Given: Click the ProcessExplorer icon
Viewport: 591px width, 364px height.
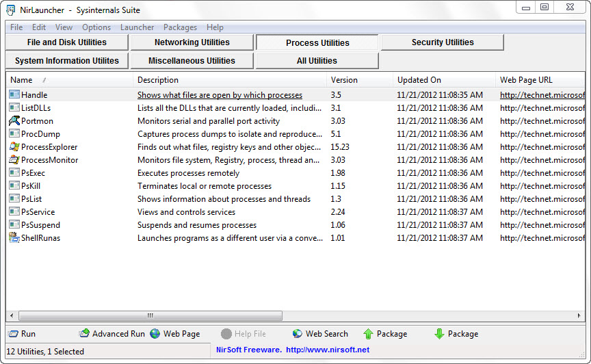Looking at the screenshot, I should tap(14, 146).
